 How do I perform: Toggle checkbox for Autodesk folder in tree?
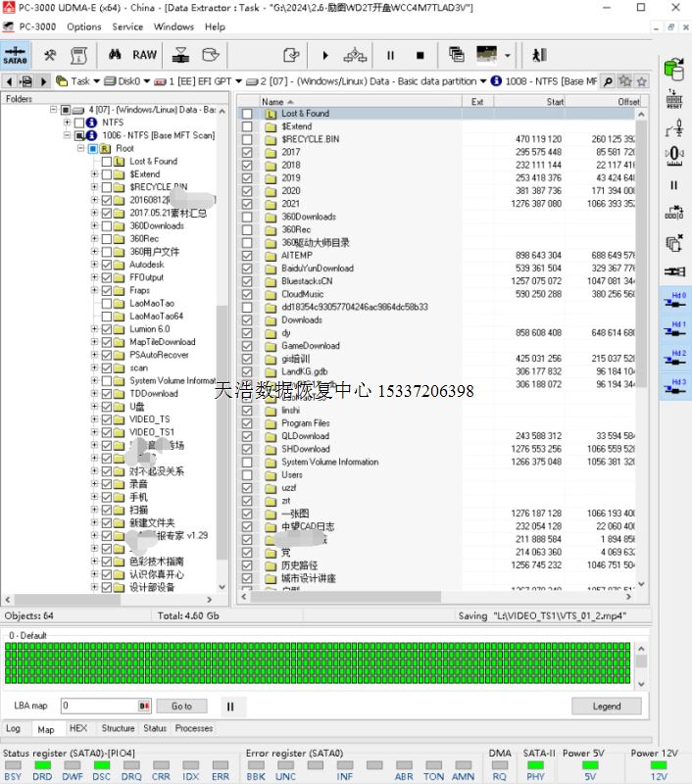tap(107, 265)
